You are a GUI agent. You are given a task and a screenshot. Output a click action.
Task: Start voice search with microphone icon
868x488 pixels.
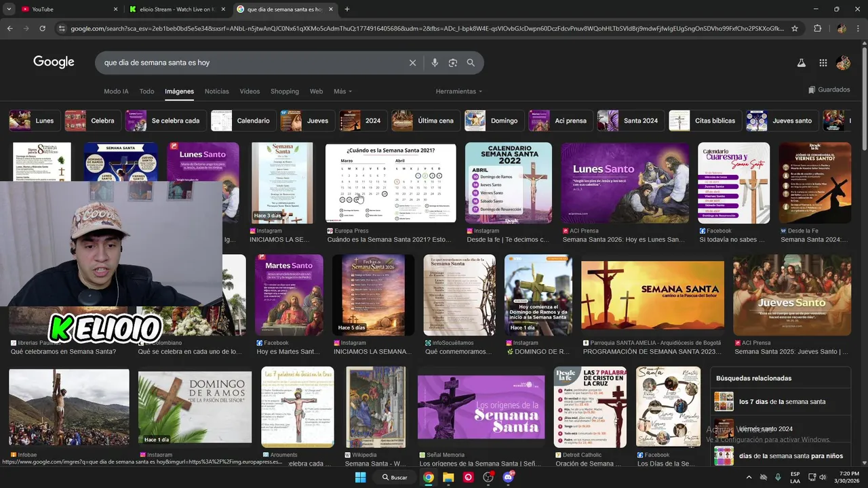[x=435, y=62]
